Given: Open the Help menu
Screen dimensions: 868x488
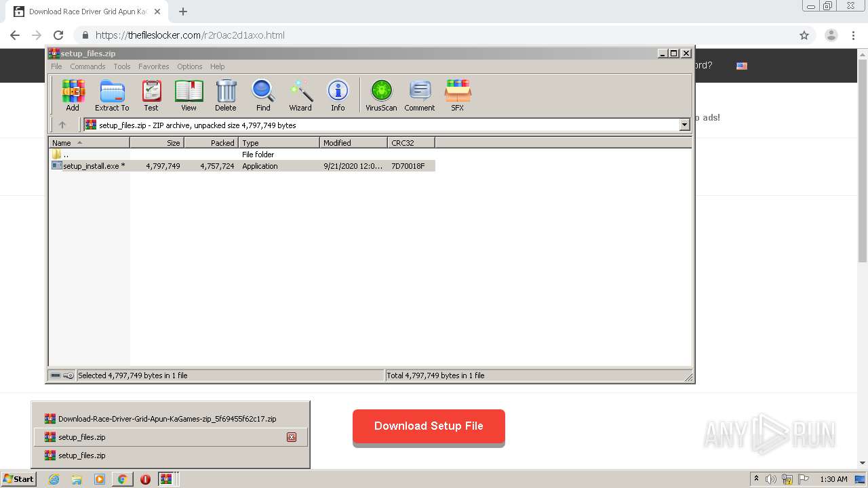Looking at the screenshot, I should (217, 66).
